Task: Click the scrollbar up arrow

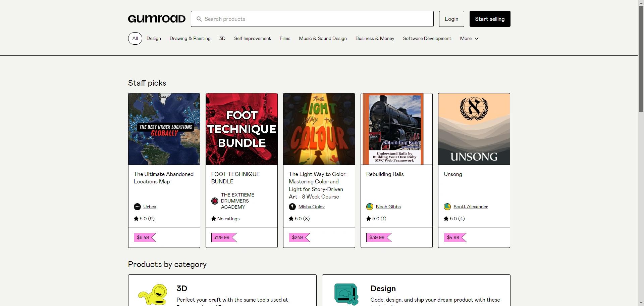Action: coord(641,2)
